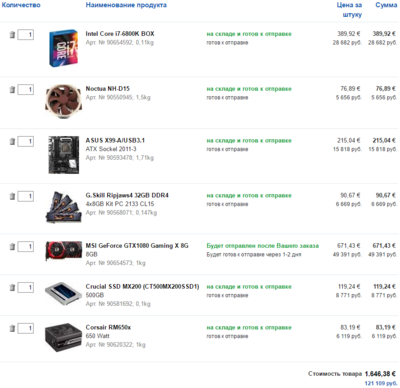View ASUS motherboard product thumbnail
This screenshot has width=400, height=388.
(x=64, y=155)
